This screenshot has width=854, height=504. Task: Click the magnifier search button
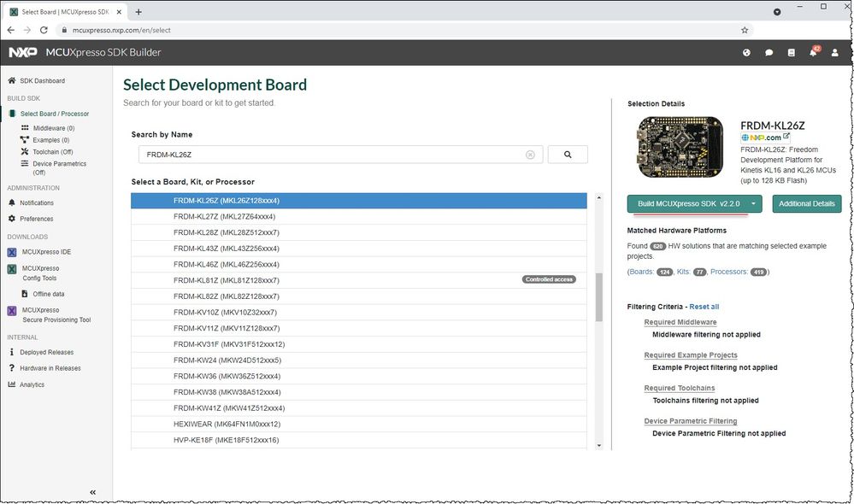568,155
